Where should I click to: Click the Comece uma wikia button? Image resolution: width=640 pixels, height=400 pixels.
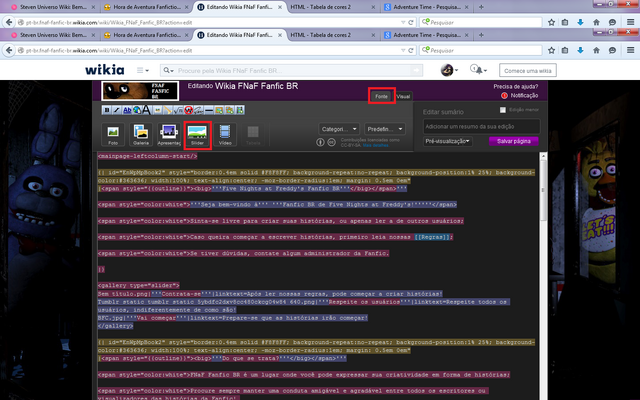tap(527, 71)
